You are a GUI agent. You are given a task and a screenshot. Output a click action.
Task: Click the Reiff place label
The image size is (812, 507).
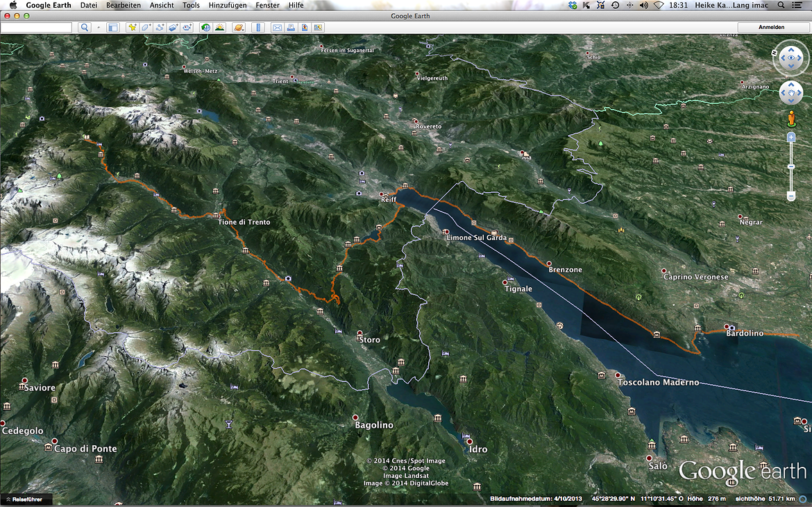(389, 199)
